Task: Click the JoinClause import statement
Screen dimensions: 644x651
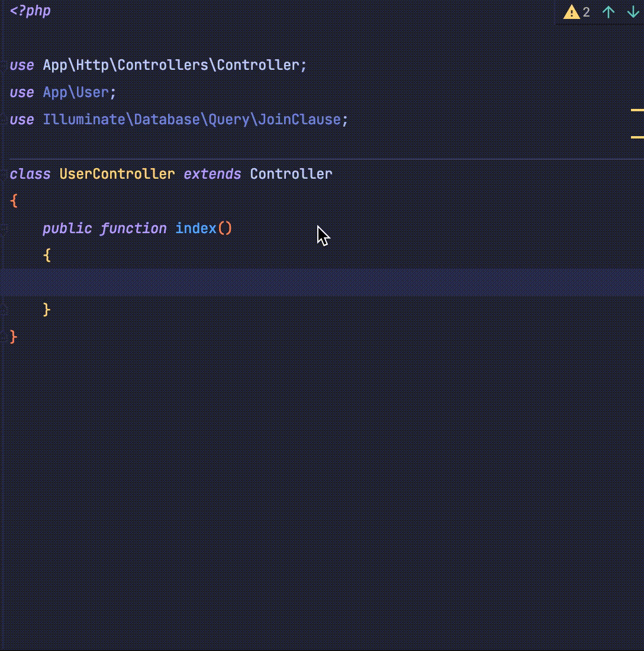Action: point(195,119)
